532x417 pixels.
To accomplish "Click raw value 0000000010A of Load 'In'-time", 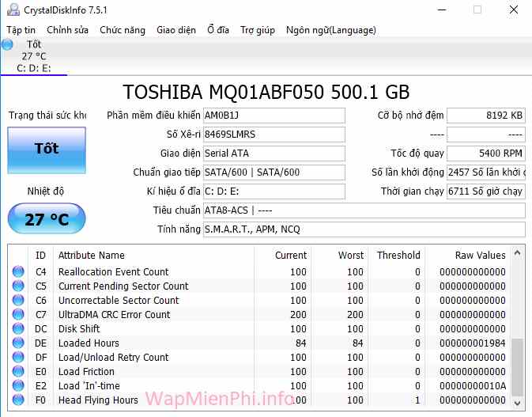I will tap(473, 386).
